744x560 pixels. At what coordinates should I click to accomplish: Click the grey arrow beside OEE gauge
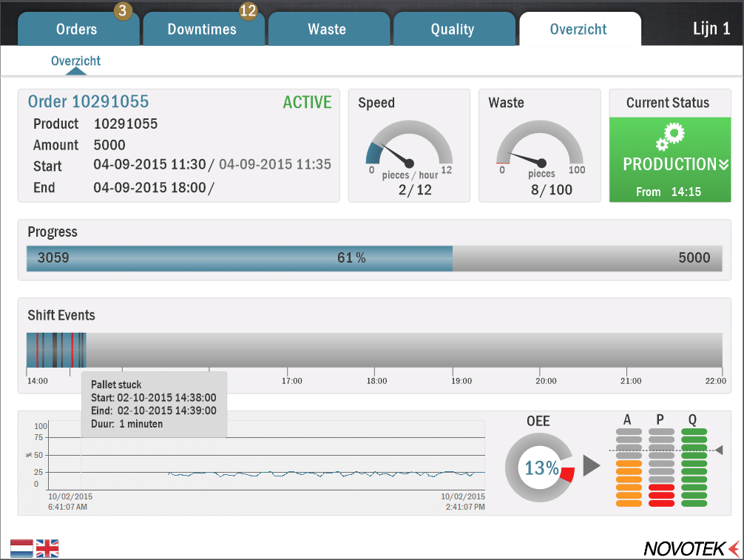point(592,466)
